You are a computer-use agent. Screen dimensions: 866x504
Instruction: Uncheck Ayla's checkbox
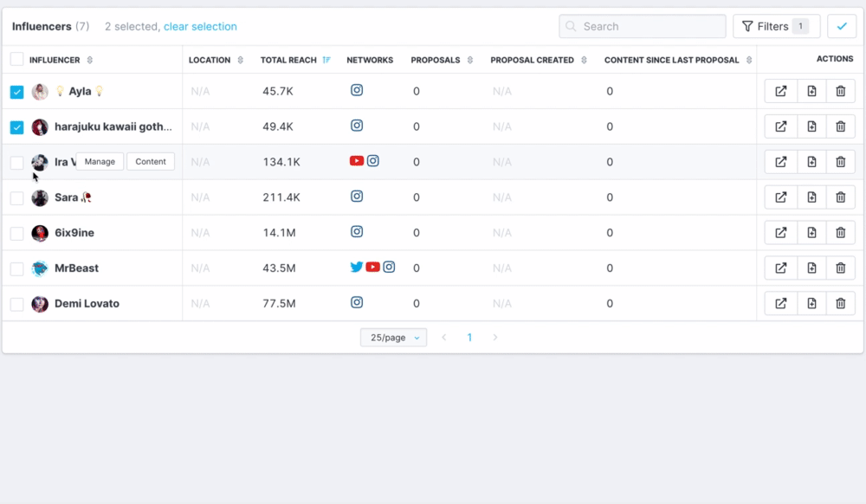click(x=16, y=92)
